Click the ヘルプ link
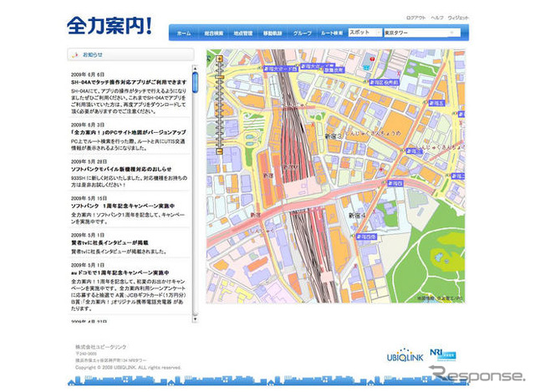The width and height of the screenshot is (535, 392). click(436, 18)
